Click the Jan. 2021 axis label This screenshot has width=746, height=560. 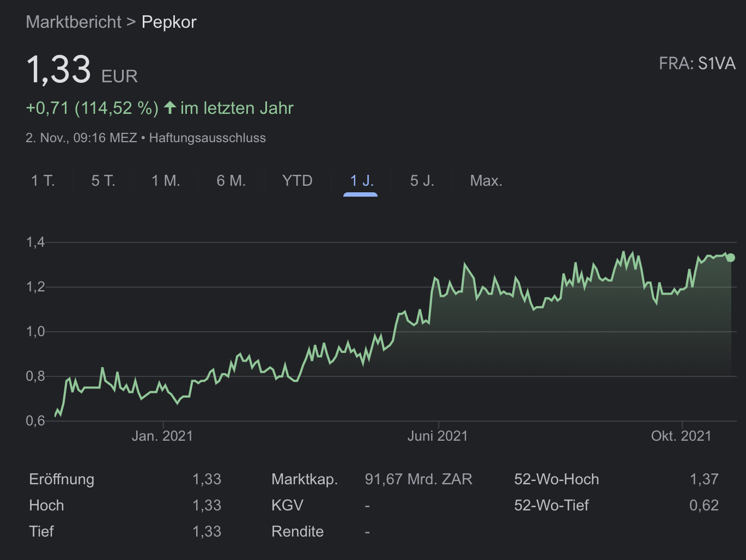pyautogui.click(x=162, y=436)
